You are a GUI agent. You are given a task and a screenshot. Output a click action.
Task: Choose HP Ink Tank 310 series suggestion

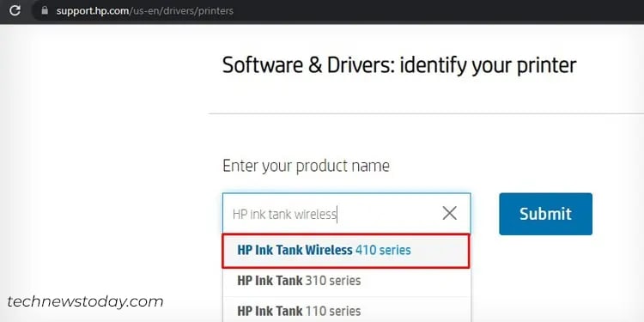coord(347,282)
